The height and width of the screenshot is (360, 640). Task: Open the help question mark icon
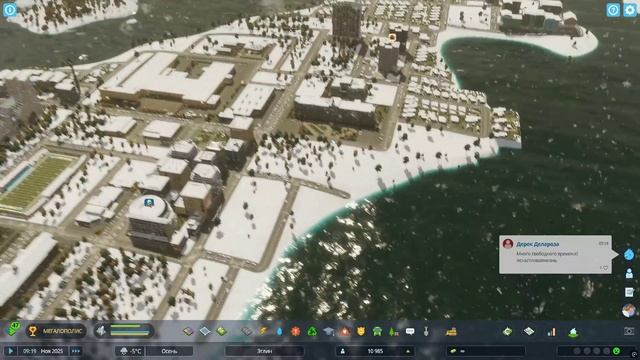click(x=613, y=10)
